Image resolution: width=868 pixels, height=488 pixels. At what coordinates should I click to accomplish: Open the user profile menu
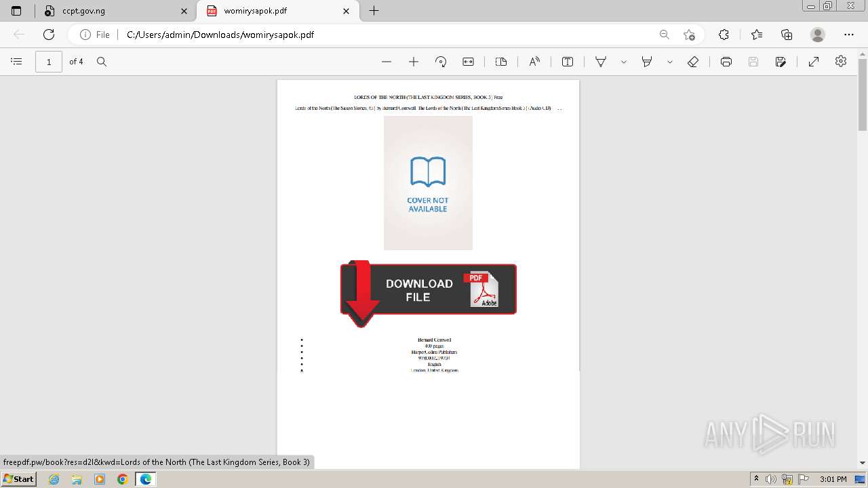[x=818, y=35]
